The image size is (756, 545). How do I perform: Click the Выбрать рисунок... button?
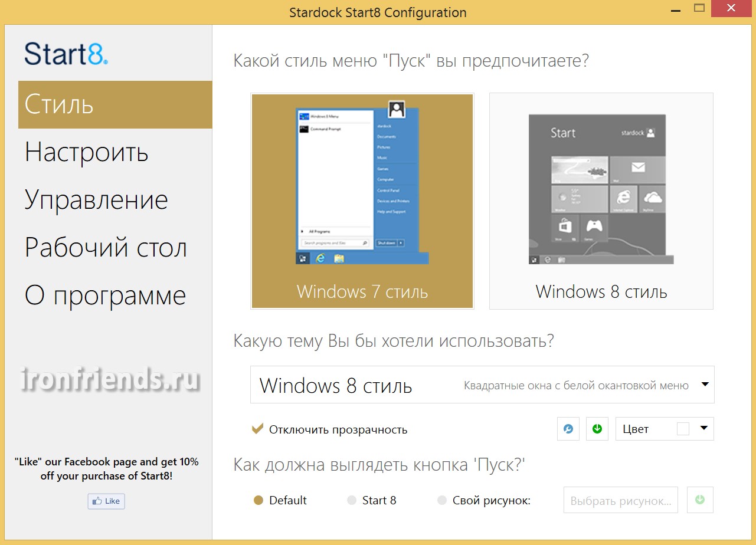point(621,500)
